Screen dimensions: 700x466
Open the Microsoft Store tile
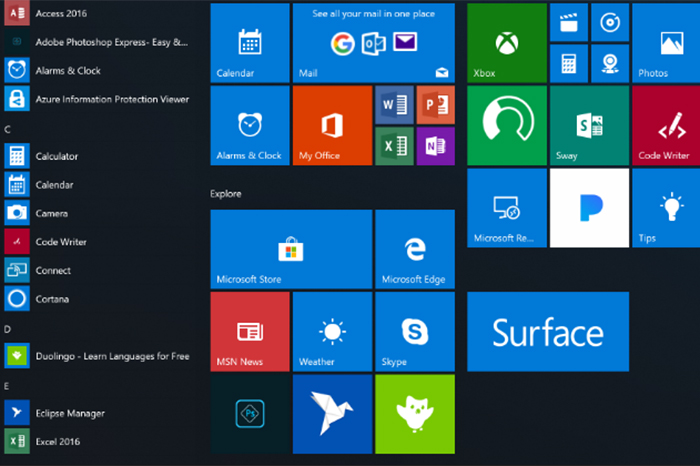pos(290,249)
